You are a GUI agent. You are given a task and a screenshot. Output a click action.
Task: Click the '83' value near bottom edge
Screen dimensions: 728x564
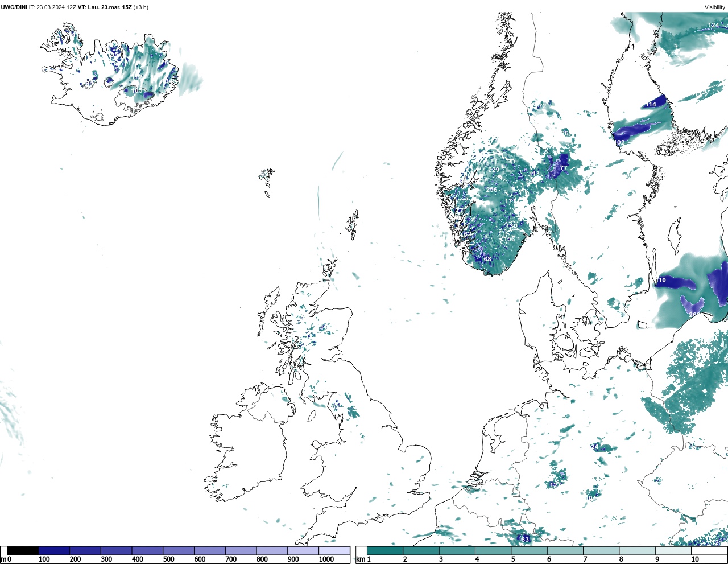(525, 539)
